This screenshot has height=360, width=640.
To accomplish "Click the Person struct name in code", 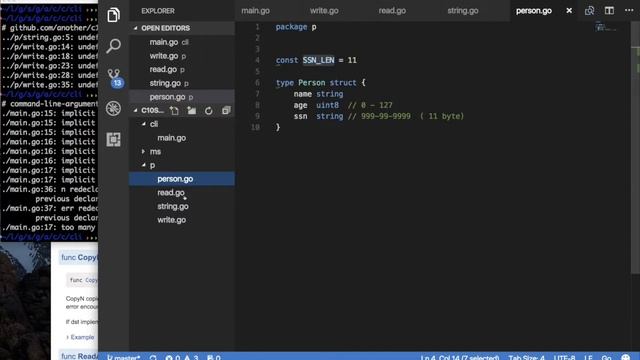I will (x=311, y=83).
